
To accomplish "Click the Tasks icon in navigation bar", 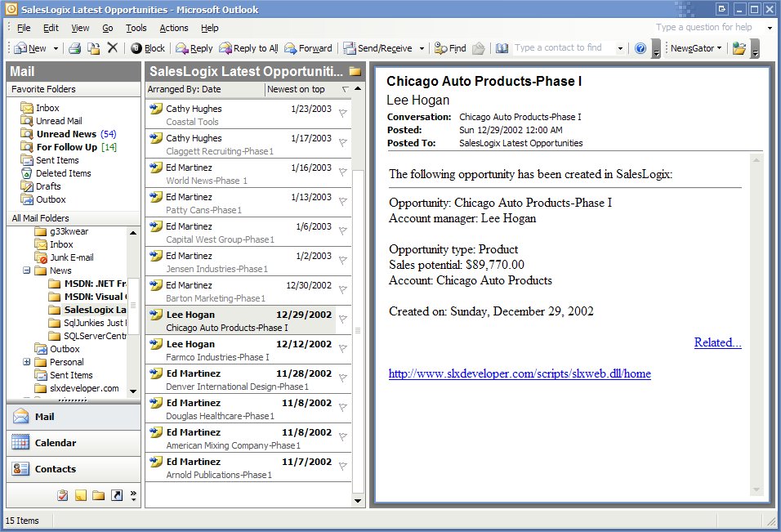I will tap(63, 495).
